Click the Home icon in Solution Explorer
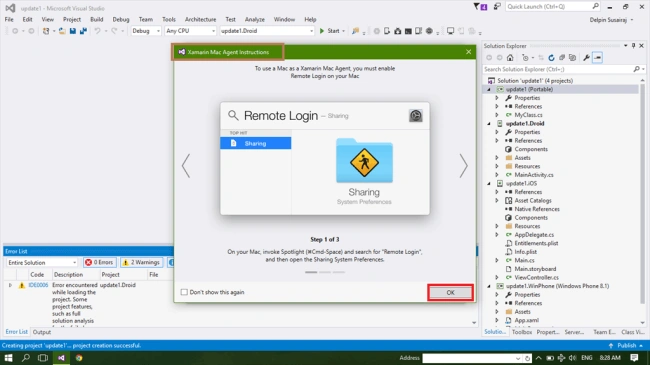The width and height of the screenshot is (650, 365). (x=510, y=58)
